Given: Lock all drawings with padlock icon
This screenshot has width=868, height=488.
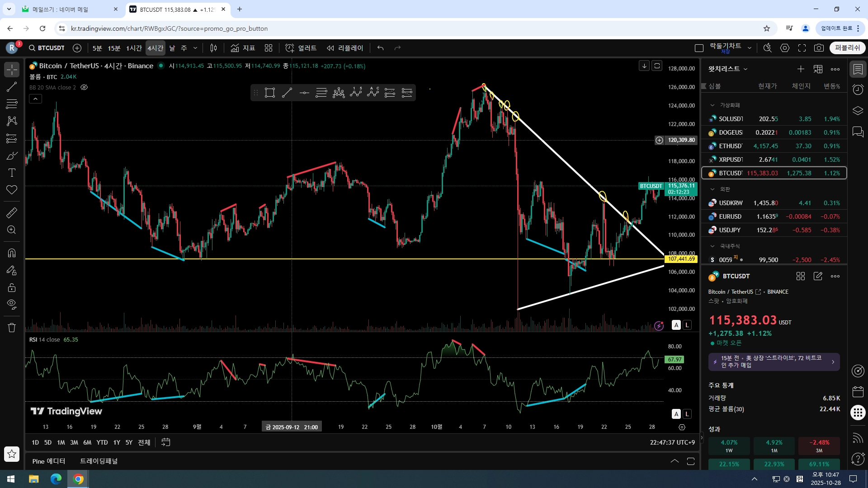Looking at the screenshot, I should click(12, 288).
